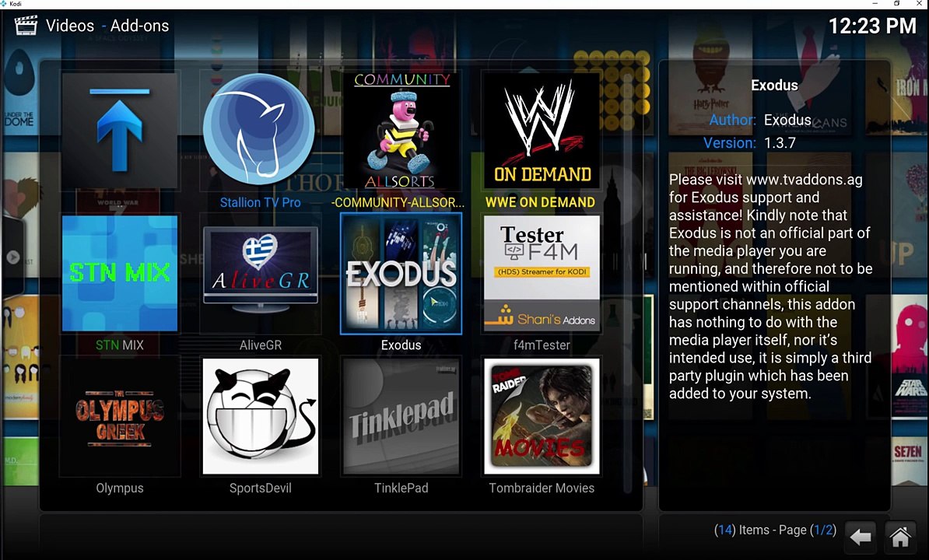Viewport: 929px width, 560px height.
Task: Click the Exodus title in info panel
Action: click(774, 86)
